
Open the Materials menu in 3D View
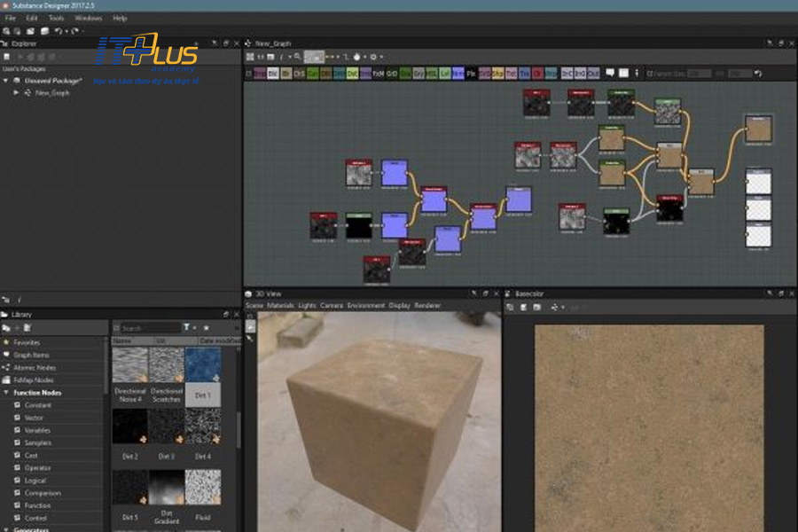tap(281, 305)
